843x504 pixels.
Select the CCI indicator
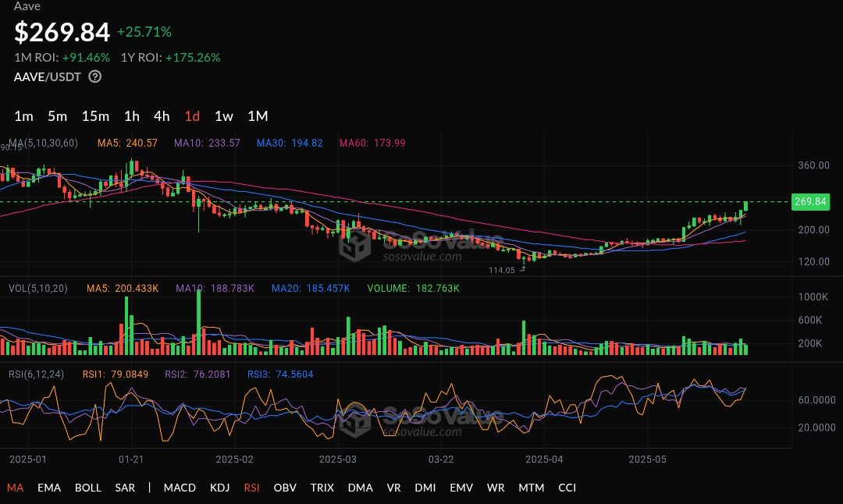567,488
